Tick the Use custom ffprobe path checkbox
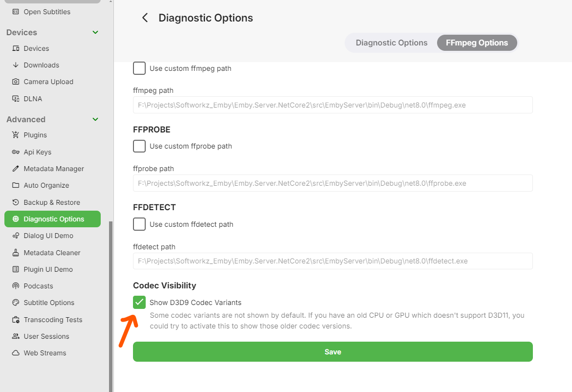 pyautogui.click(x=139, y=146)
